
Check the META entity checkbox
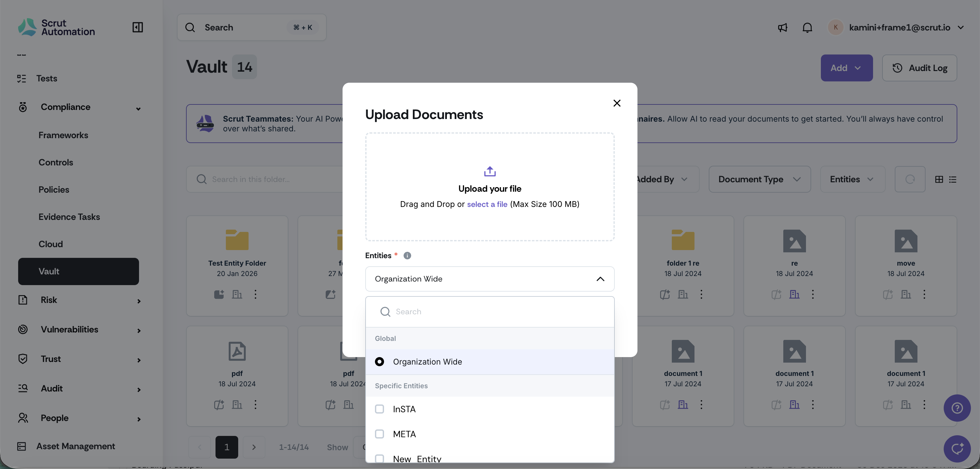(x=379, y=434)
